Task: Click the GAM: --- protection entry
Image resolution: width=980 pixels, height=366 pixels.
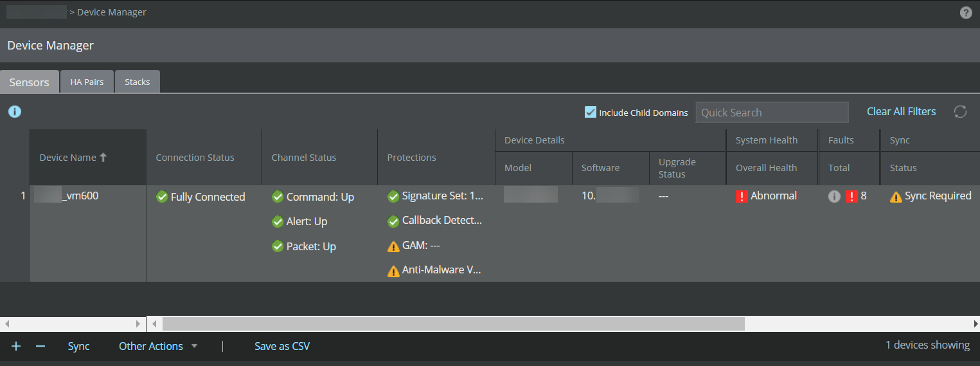Action: (x=421, y=246)
